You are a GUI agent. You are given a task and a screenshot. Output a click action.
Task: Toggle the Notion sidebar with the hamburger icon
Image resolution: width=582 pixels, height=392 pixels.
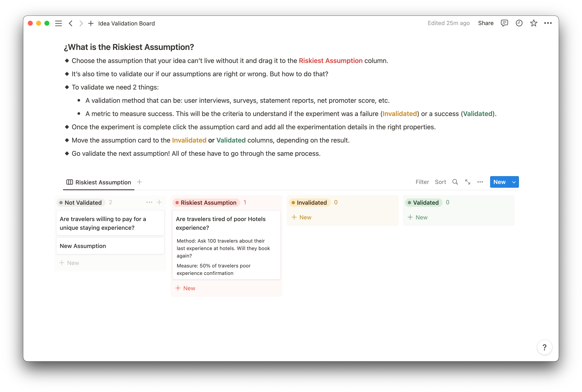pos(58,23)
